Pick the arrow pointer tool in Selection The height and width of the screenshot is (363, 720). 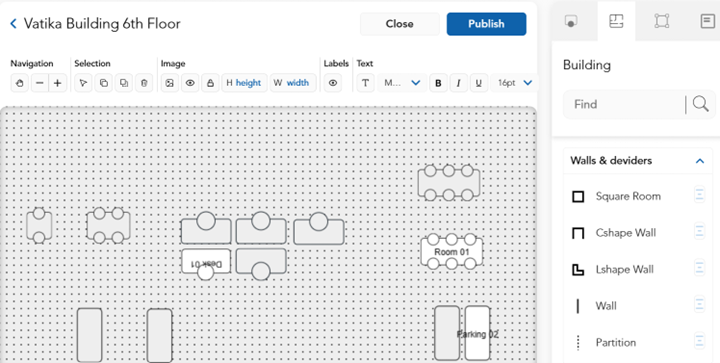point(83,83)
